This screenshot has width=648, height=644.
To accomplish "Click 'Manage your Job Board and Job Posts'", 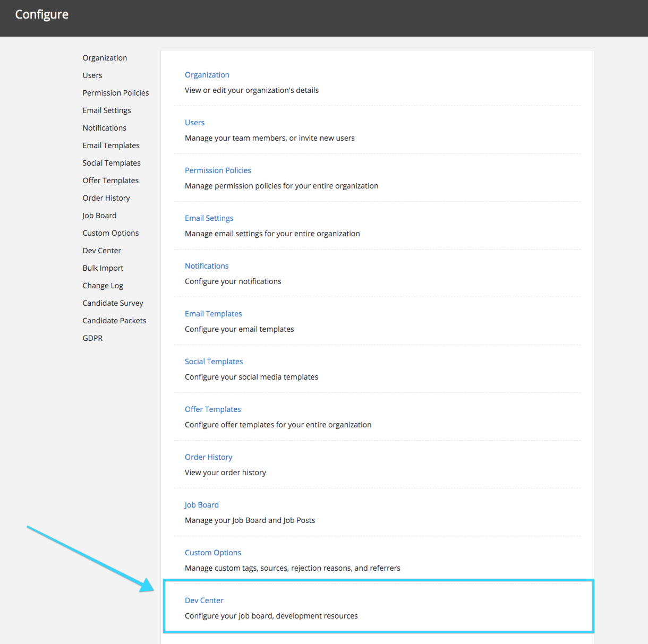I will 250,520.
